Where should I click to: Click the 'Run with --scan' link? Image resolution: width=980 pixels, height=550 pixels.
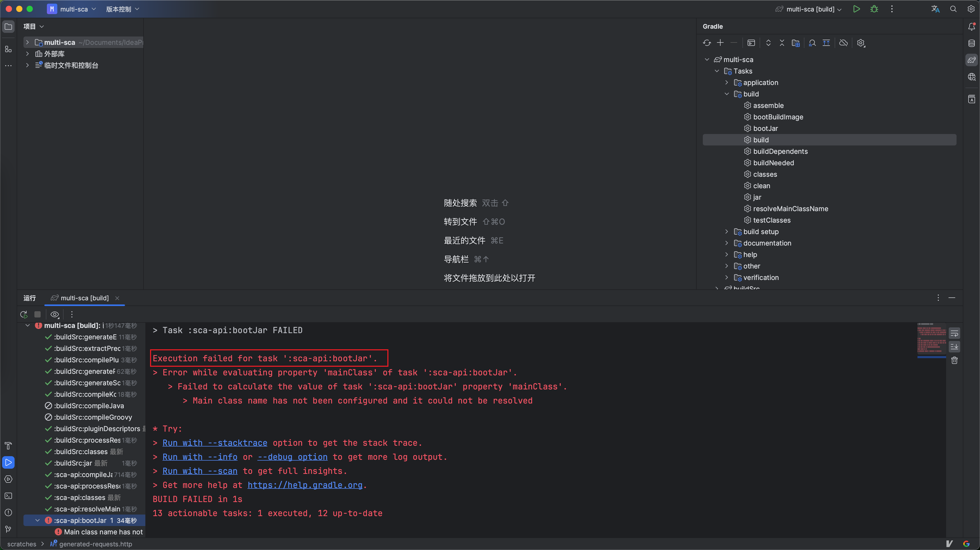click(x=200, y=471)
